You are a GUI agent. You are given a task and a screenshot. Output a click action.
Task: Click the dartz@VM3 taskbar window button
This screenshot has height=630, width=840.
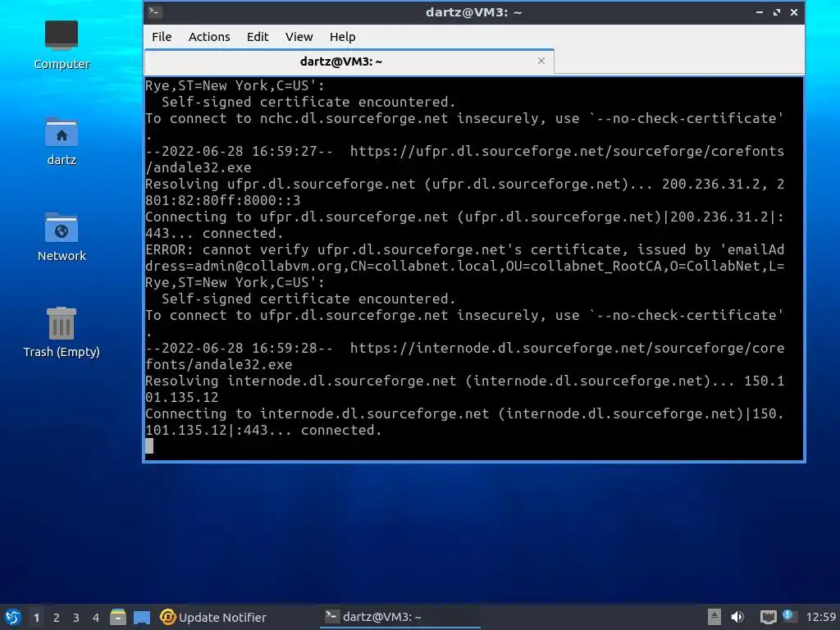399,617
